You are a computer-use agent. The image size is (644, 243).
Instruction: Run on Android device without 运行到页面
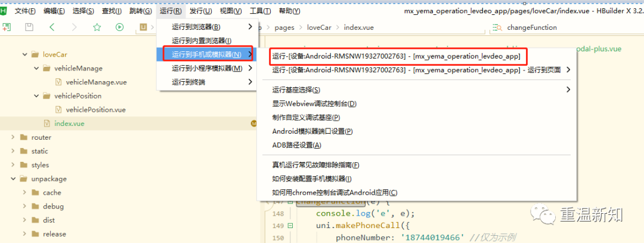click(397, 56)
